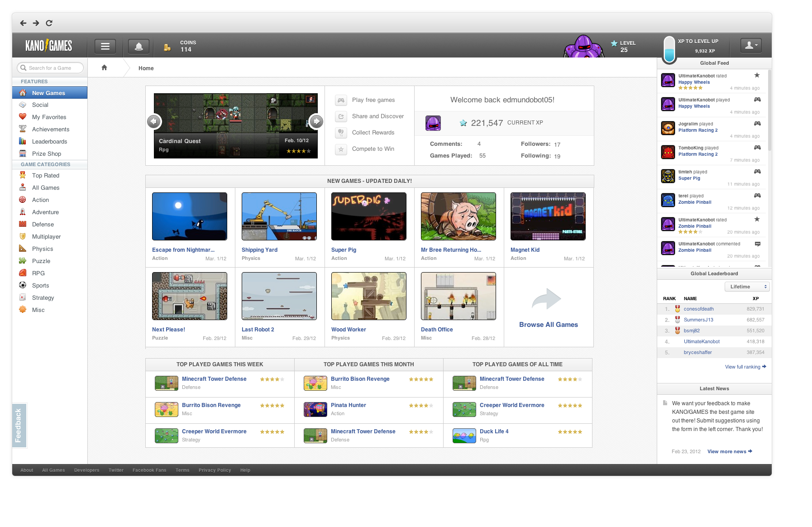Open Duck Life 4 from all-time list
This screenshot has width=812, height=527.
point(494,431)
